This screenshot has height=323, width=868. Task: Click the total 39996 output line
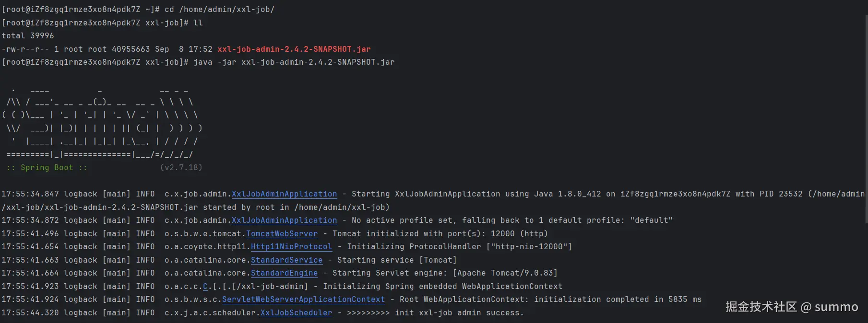28,36
